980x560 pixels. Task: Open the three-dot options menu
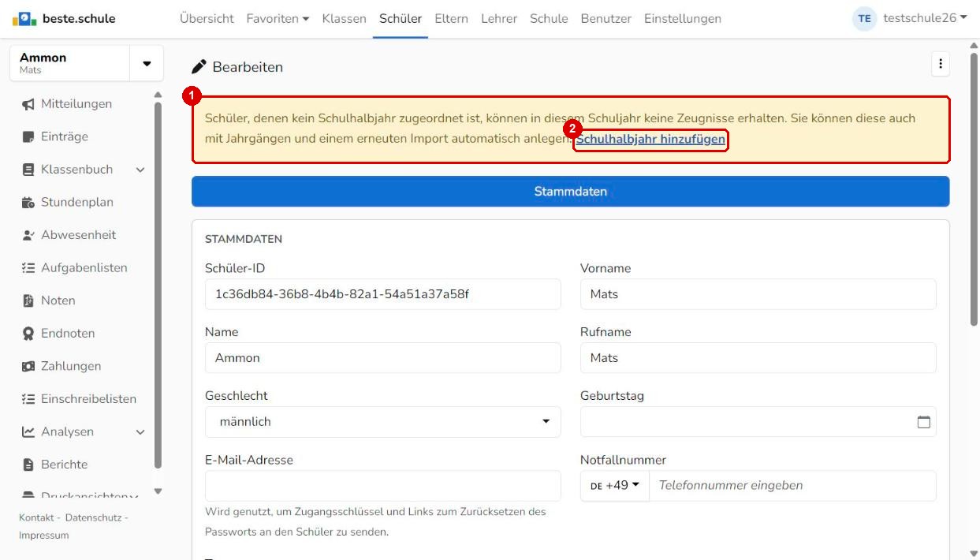[940, 65]
